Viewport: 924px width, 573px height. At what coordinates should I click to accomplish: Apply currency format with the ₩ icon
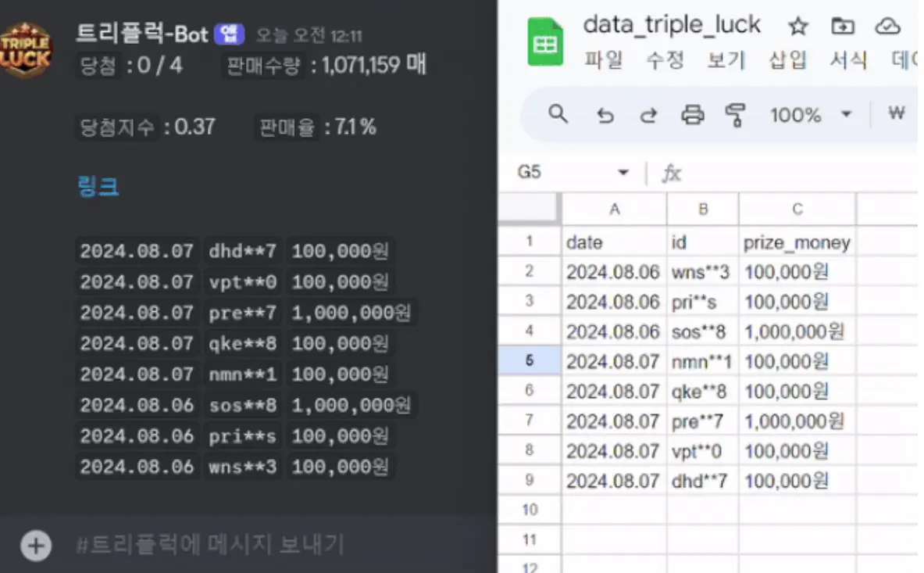click(897, 115)
